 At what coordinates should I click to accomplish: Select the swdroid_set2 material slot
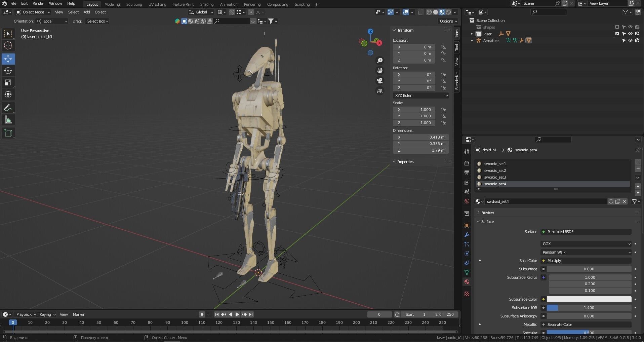point(553,170)
